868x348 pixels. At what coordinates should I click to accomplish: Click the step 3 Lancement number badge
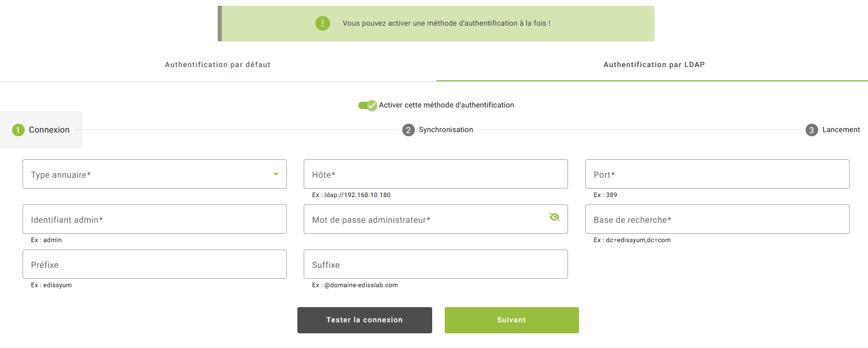[811, 130]
